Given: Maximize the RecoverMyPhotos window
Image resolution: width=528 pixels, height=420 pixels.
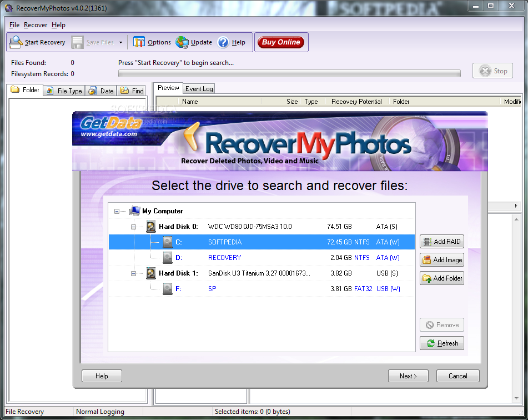Looking at the screenshot, I should pyautogui.click(x=491, y=6).
